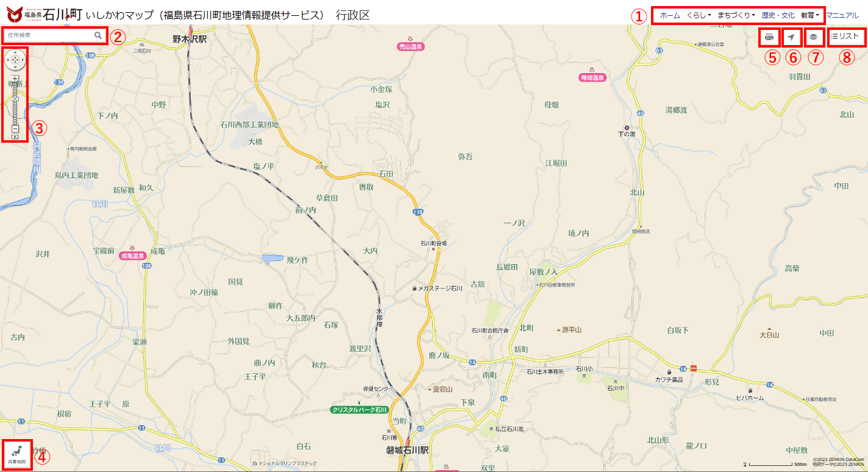Open the マニュアル link
This screenshot has width=868, height=472.
pyautogui.click(x=842, y=15)
